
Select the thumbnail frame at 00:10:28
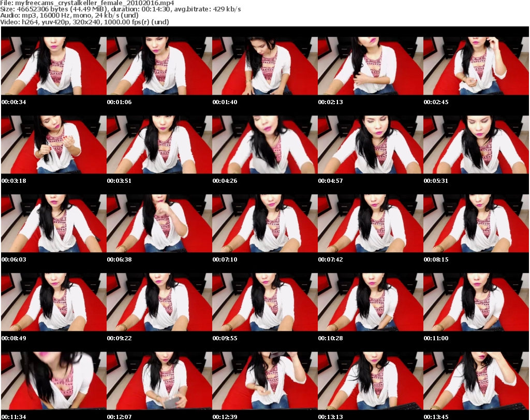click(x=371, y=302)
